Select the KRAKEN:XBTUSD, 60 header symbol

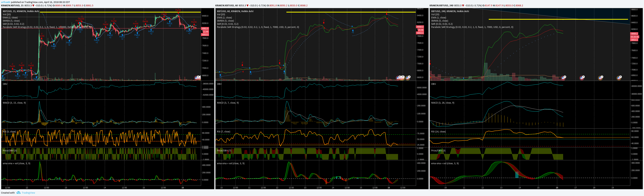(226, 6)
